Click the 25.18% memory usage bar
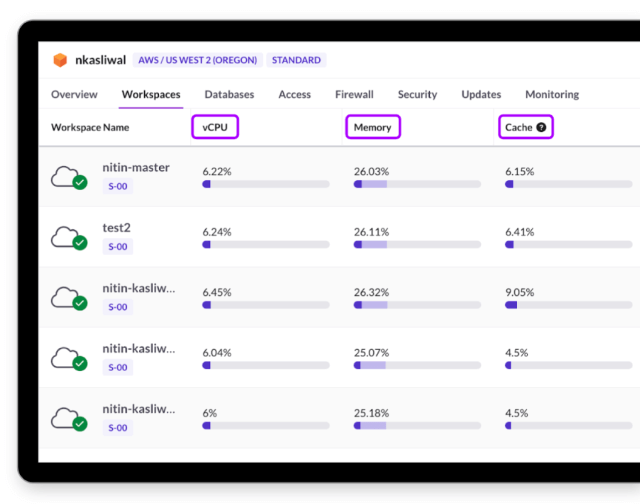The height and width of the screenshot is (504, 640). 417,426
